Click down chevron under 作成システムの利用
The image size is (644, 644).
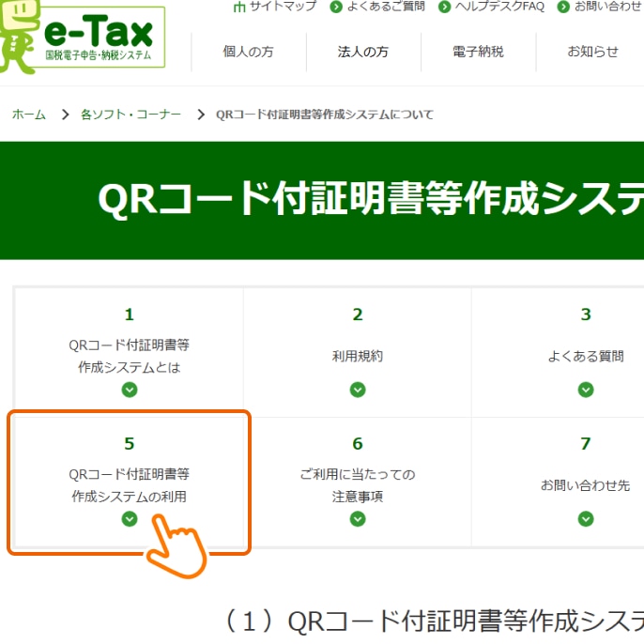coord(130,519)
